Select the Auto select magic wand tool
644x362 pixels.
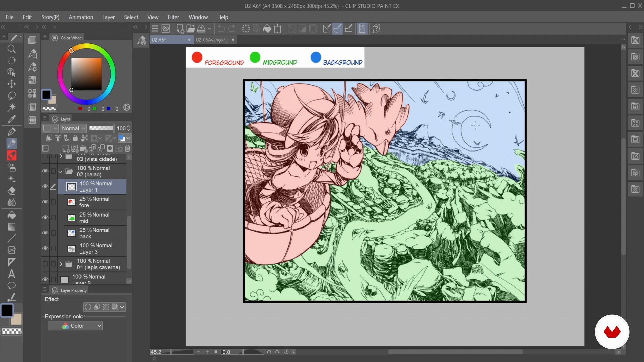click(x=11, y=107)
